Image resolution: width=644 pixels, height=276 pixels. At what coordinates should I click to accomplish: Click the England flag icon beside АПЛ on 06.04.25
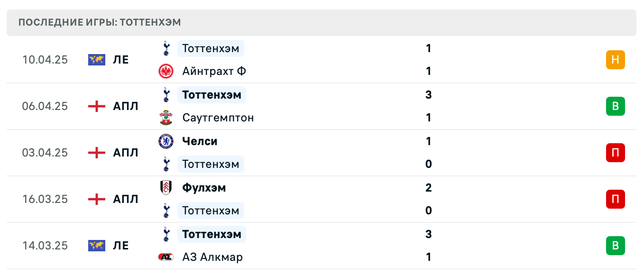click(x=96, y=106)
